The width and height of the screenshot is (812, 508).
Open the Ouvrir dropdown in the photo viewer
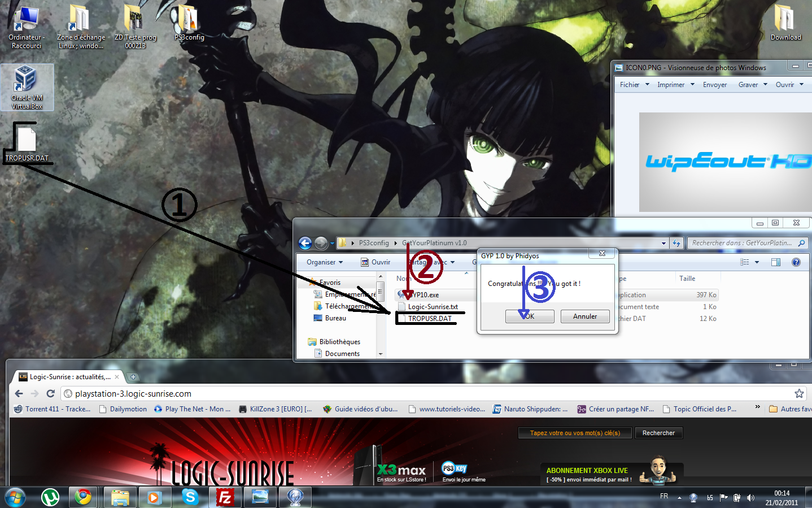789,85
